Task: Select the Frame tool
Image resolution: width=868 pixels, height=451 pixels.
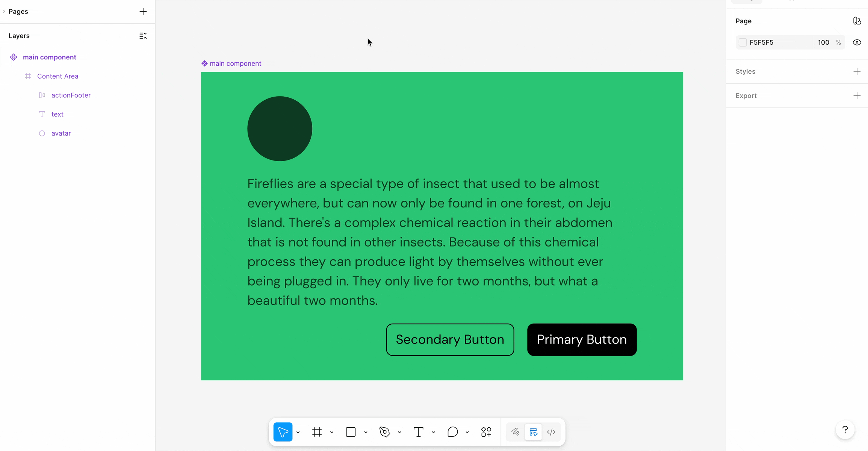Action: [x=316, y=432]
